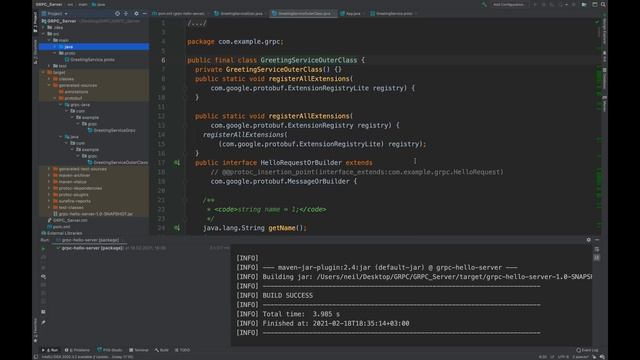
Task: Open the Problems tool window tab
Action: pos(77,350)
